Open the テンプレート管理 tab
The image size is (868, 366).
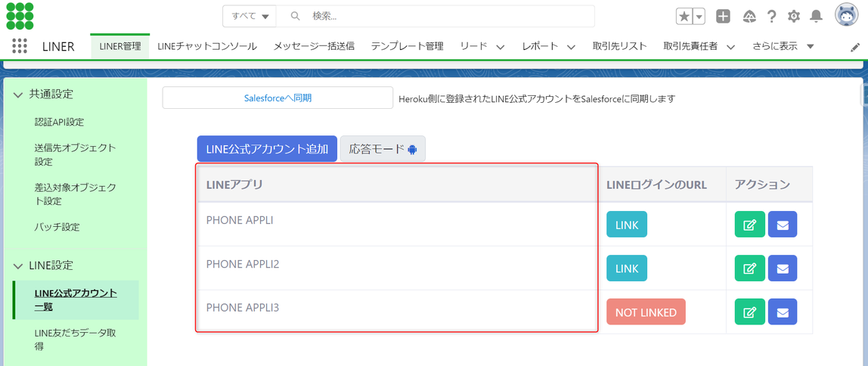(x=407, y=47)
